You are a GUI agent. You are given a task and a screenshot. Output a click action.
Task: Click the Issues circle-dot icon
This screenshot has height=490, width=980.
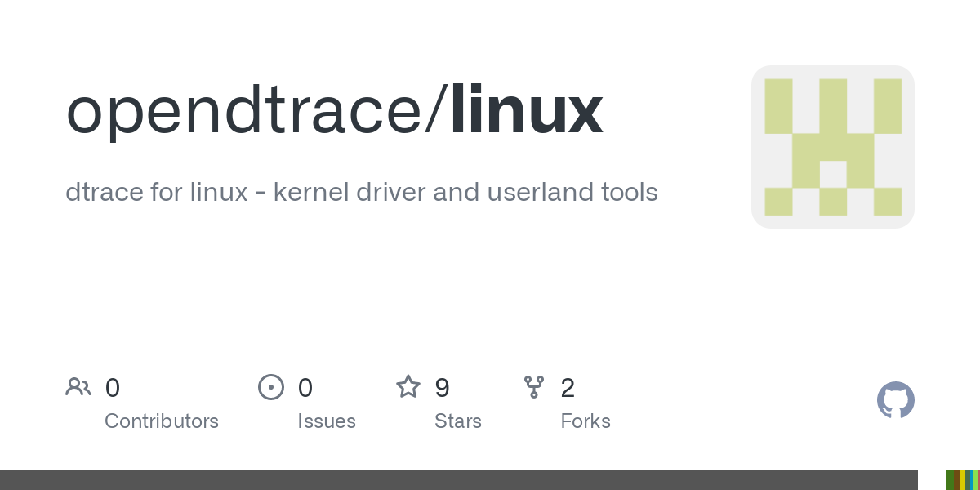click(x=271, y=387)
